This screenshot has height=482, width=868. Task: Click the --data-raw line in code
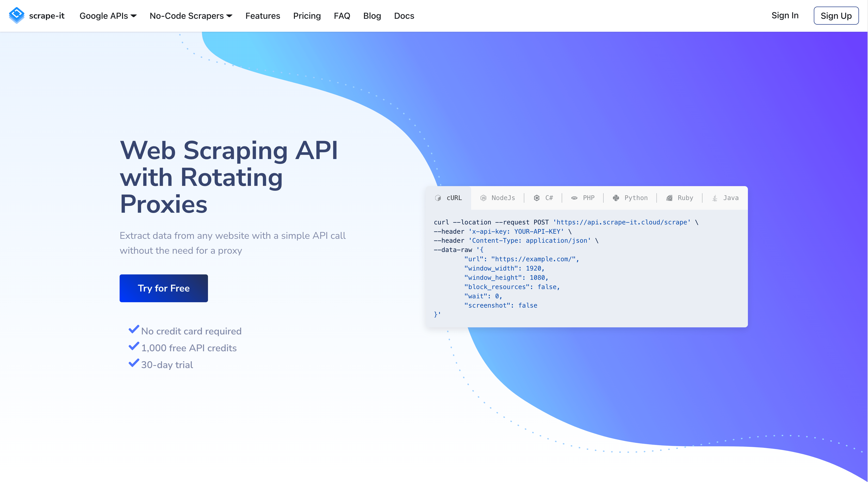pos(459,250)
